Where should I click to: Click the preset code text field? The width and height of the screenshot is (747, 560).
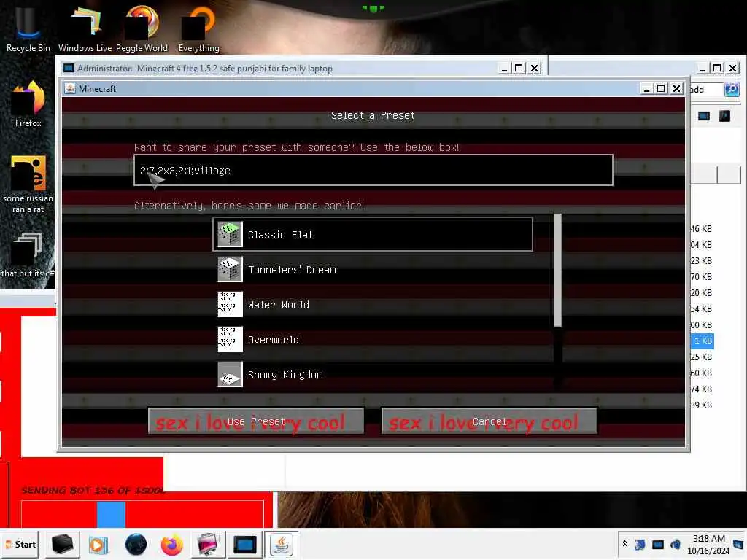(373, 170)
